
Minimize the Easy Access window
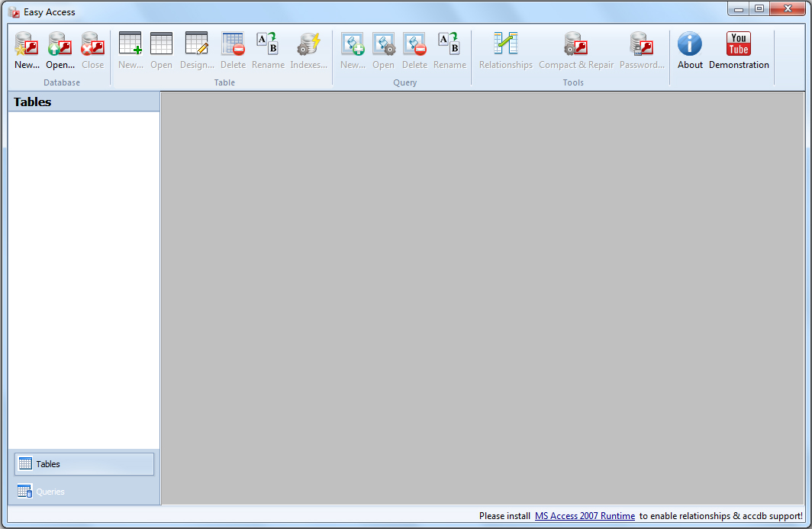(x=739, y=9)
